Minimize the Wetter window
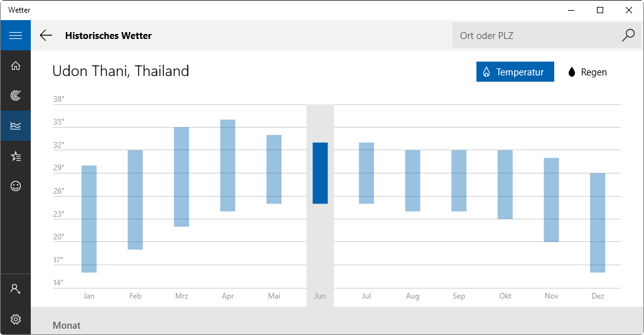644x335 pixels. [571, 10]
